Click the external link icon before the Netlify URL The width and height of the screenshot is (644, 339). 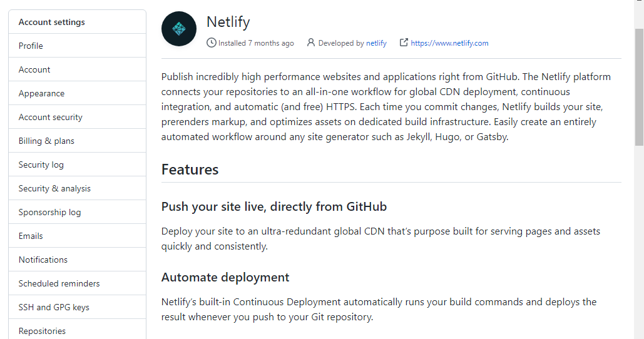(404, 43)
